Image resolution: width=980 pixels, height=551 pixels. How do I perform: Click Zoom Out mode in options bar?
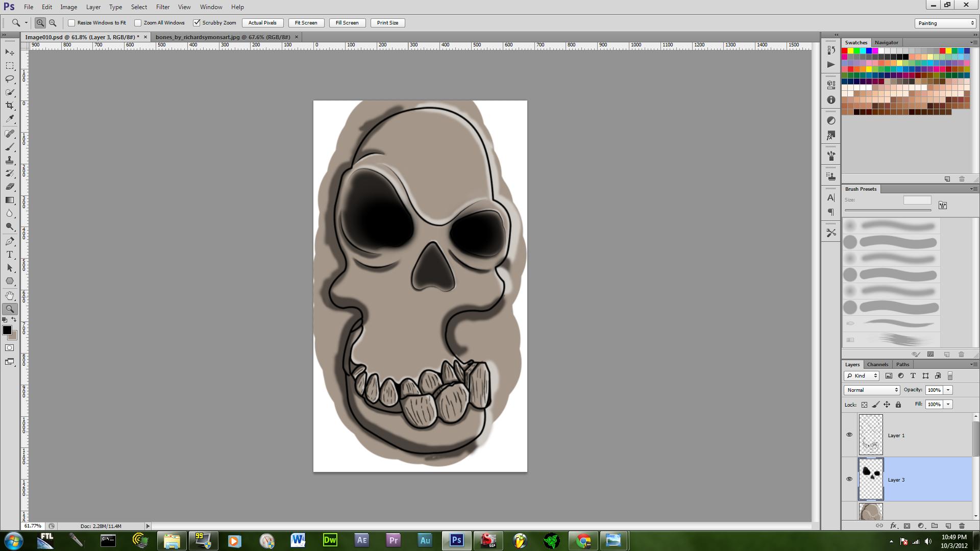52,22
